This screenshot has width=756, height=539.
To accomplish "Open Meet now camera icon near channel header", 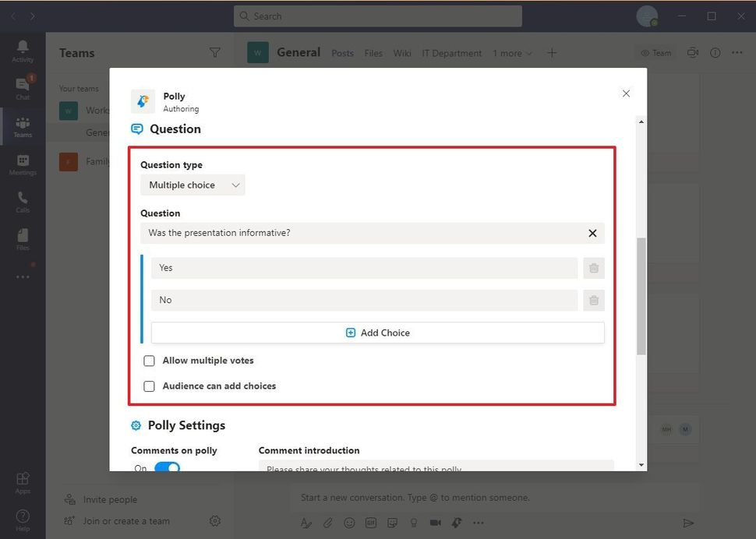I will (x=692, y=52).
